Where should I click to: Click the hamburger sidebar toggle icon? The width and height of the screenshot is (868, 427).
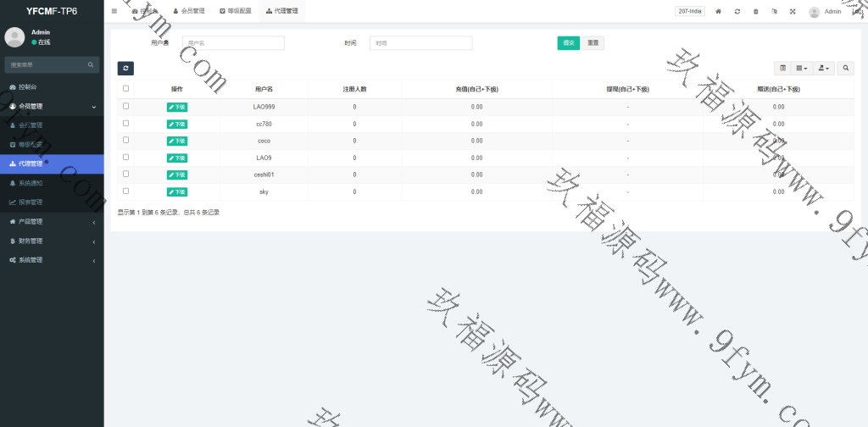pyautogui.click(x=114, y=11)
